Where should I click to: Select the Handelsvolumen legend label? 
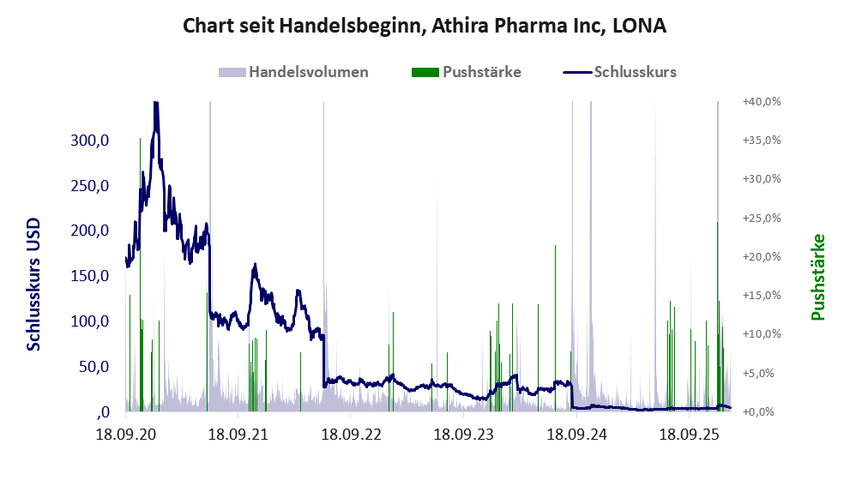(x=309, y=72)
